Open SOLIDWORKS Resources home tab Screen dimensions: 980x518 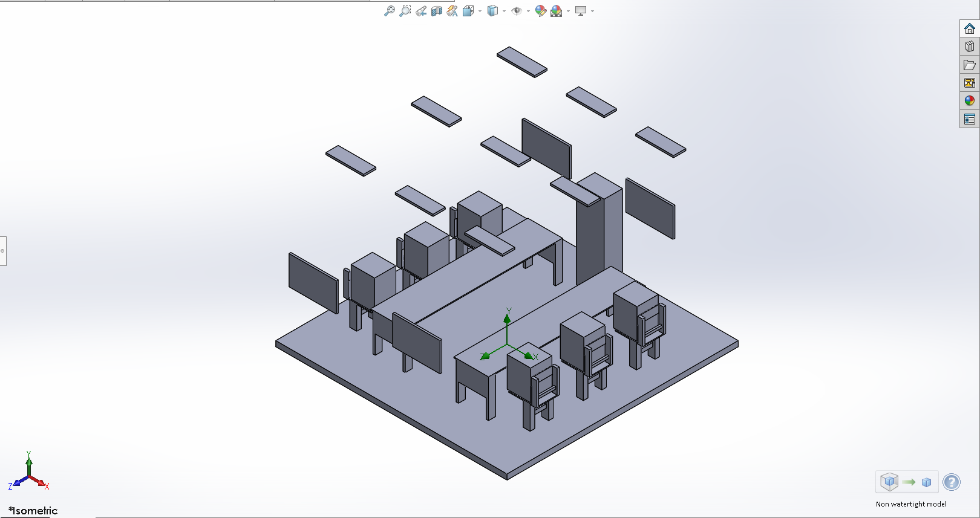coord(970,28)
